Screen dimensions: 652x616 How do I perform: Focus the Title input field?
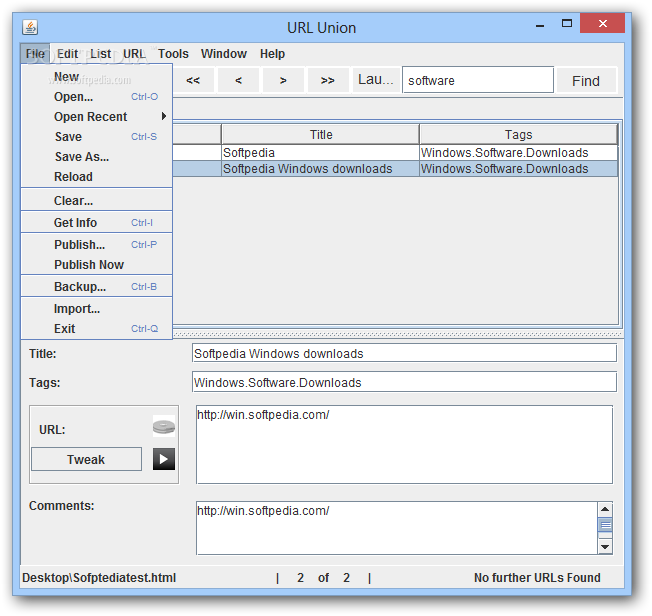click(x=404, y=354)
